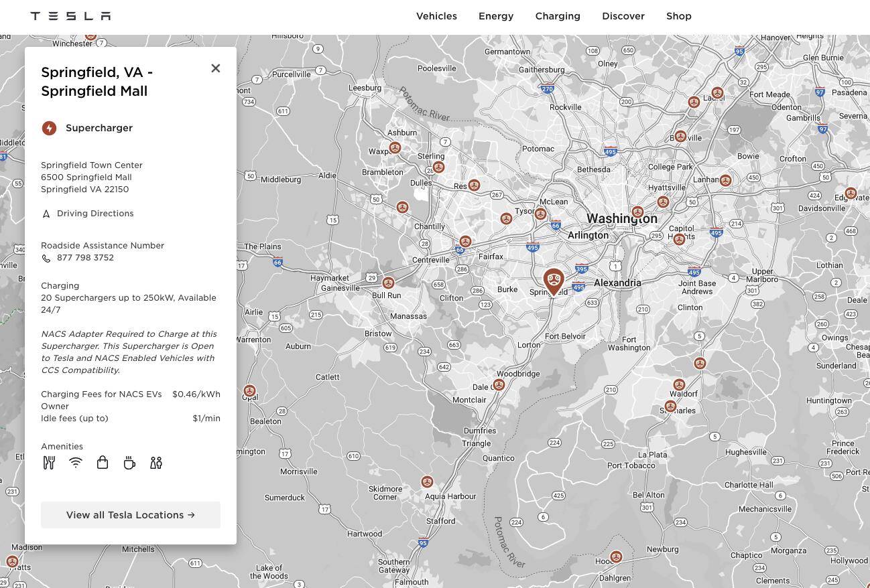The width and height of the screenshot is (870, 588).
Task: Close the Springfield Mall location panel
Action: tap(215, 68)
